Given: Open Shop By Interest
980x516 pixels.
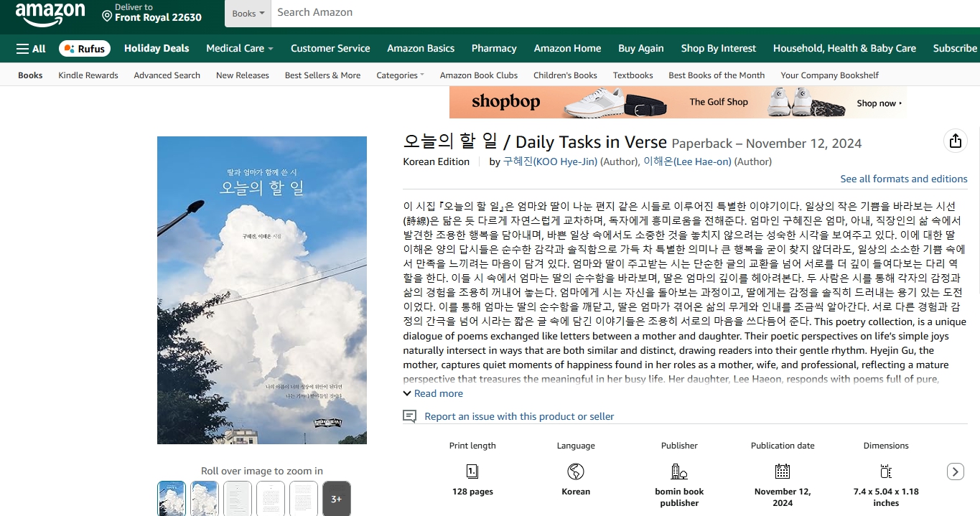Looking at the screenshot, I should point(719,48).
